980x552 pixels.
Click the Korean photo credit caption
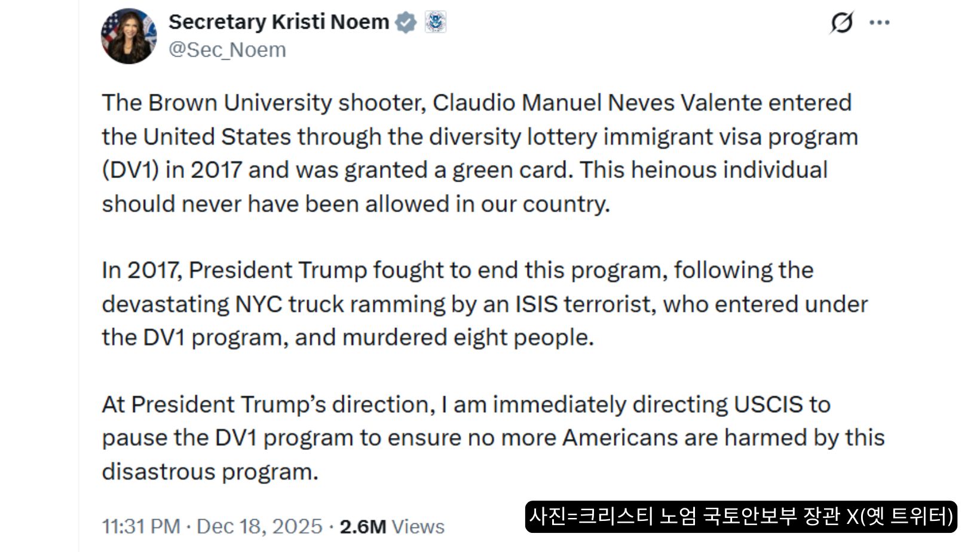coord(741,516)
